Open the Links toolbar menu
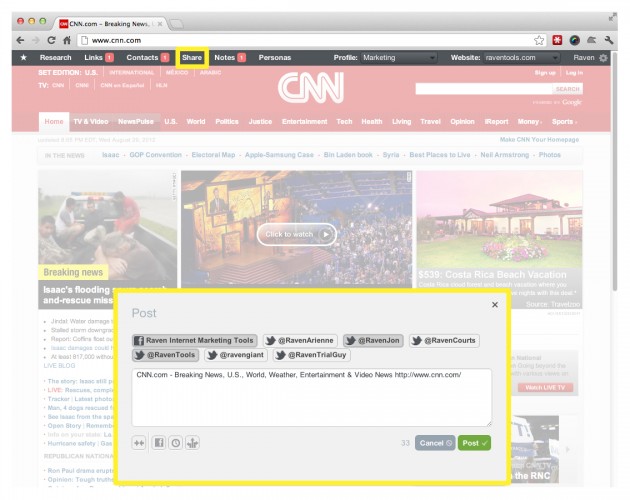630x500 pixels. coord(98,57)
